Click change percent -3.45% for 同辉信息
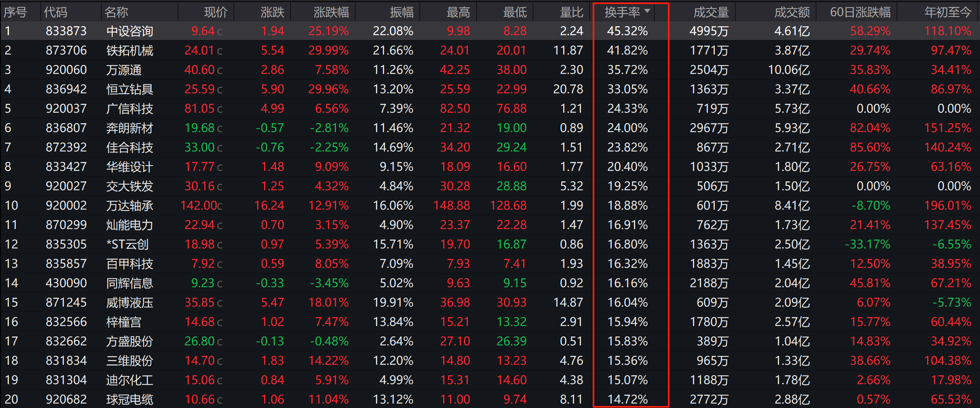Viewport: 980px width, 408px height. [x=329, y=283]
